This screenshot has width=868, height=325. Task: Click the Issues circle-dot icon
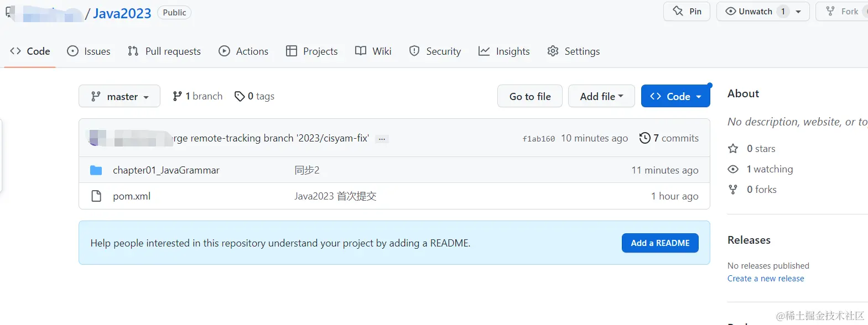[72, 51]
